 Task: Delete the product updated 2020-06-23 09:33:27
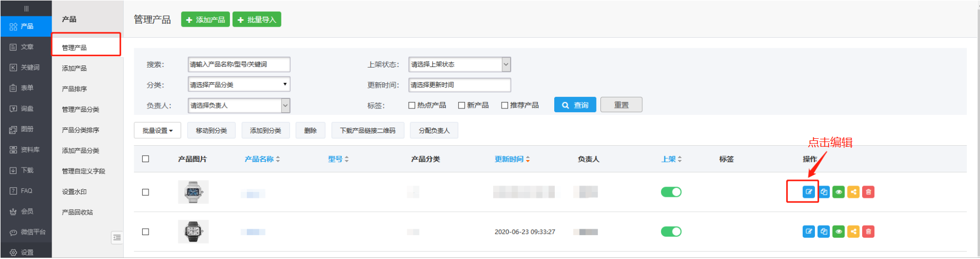tap(869, 231)
